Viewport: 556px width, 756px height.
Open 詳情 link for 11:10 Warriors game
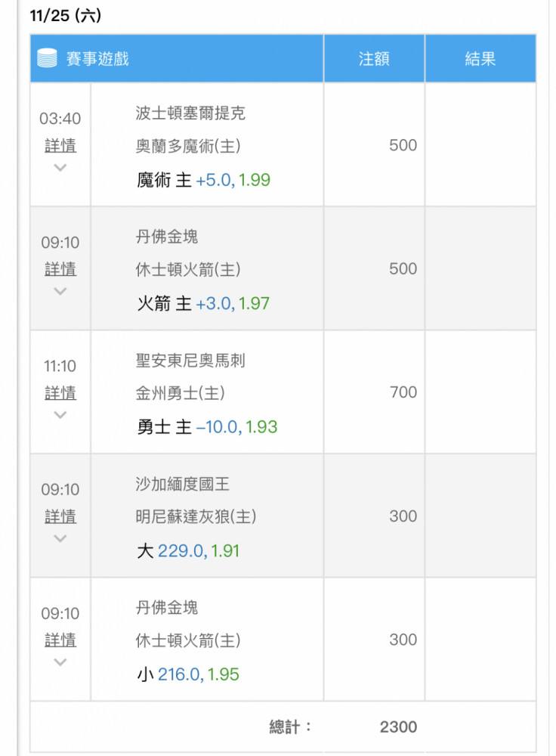click(60, 392)
